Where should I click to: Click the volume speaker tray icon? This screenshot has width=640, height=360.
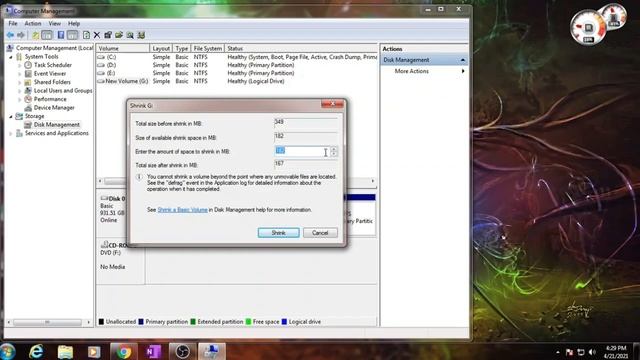pyautogui.click(x=592, y=352)
